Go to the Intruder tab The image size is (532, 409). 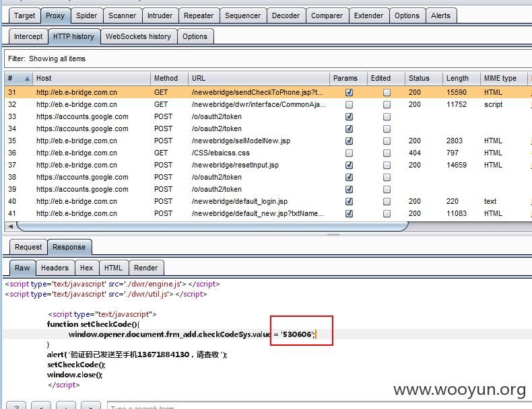pyautogui.click(x=160, y=15)
